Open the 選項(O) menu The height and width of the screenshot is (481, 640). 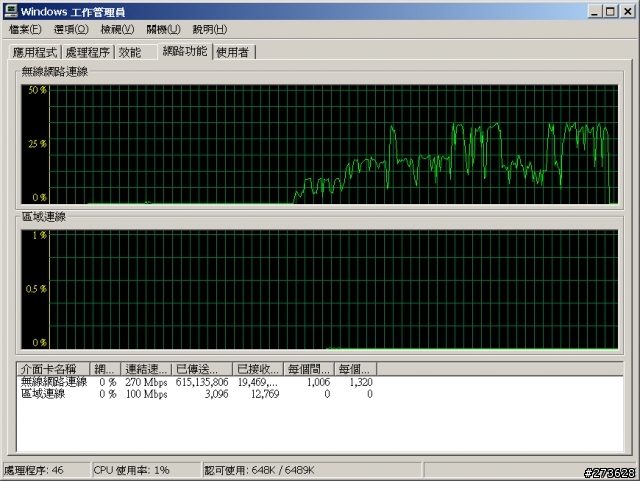click(x=71, y=29)
